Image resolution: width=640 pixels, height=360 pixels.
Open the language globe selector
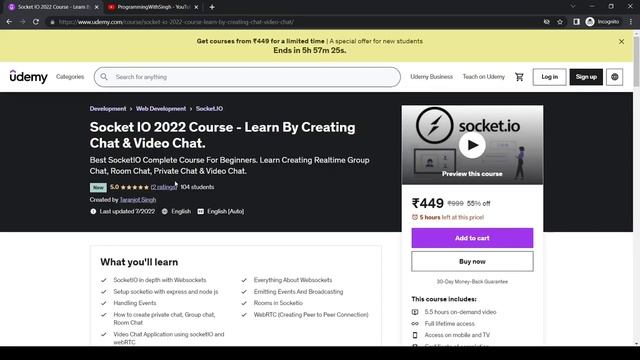pyautogui.click(x=614, y=77)
